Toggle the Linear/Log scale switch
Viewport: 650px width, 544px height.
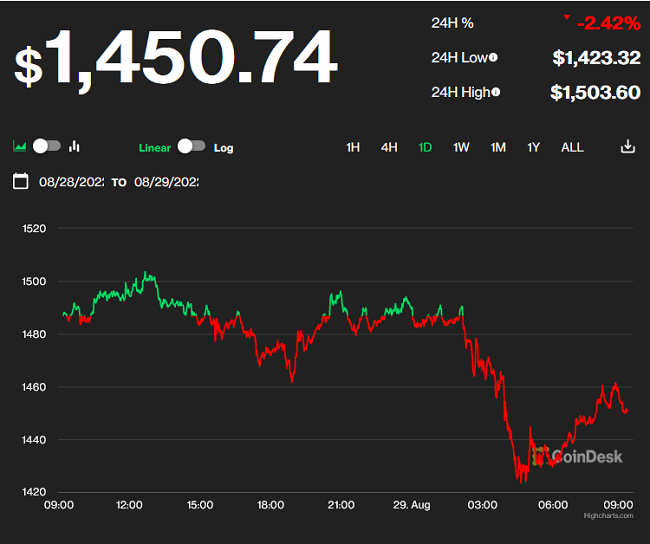[192, 146]
